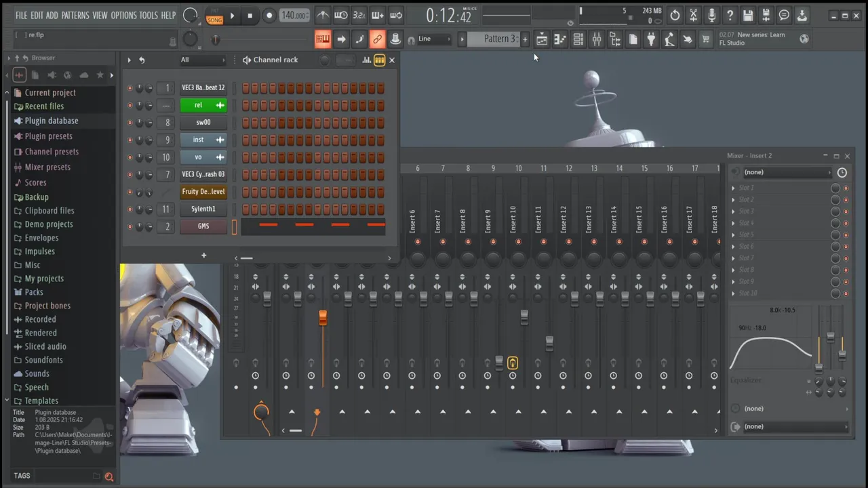Image resolution: width=868 pixels, height=488 pixels.
Task: Toggle the recording countdown icon
Action: [359, 15]
